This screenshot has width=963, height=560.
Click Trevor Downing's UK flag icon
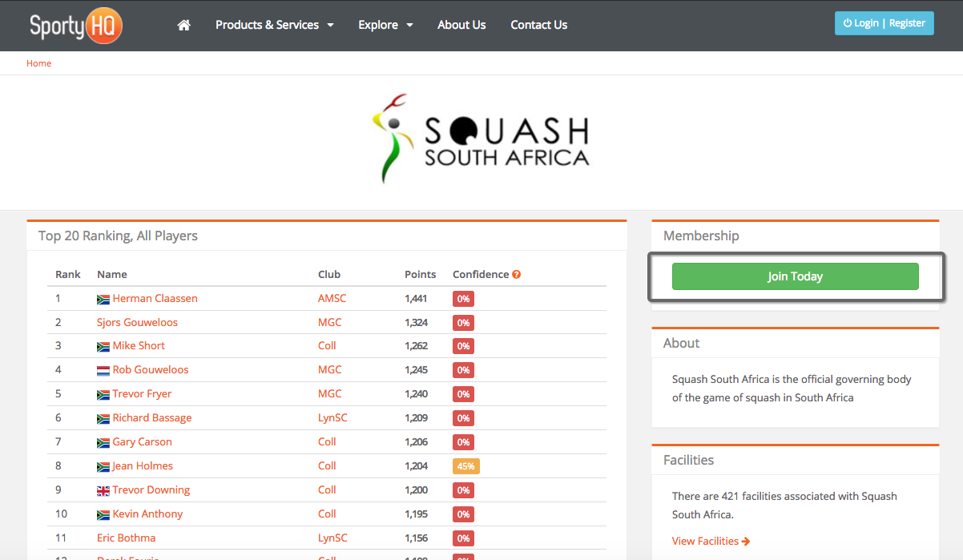click(103, 490)
